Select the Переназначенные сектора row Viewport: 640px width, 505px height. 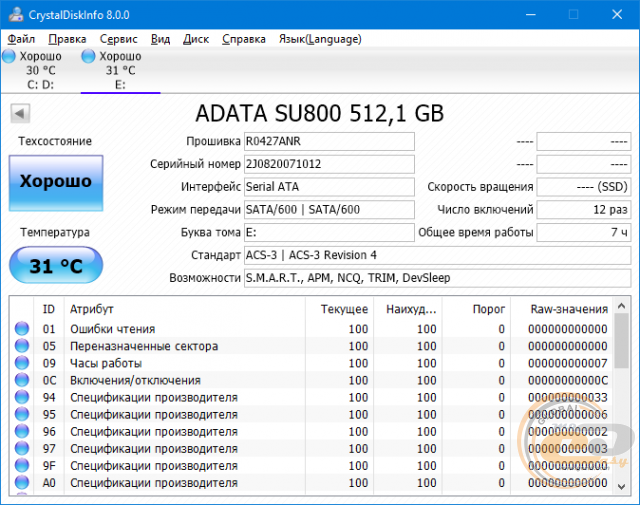click(x=312, y=346)
